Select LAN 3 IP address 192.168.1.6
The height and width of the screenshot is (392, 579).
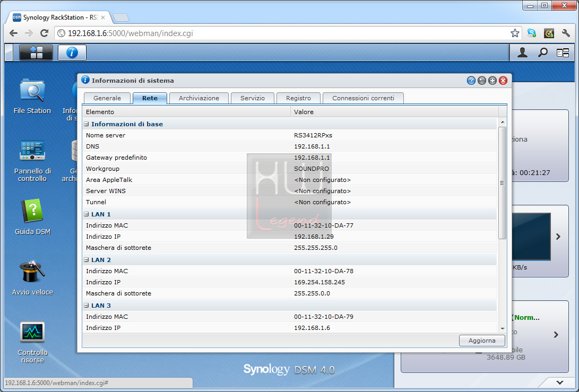(312, 328)
